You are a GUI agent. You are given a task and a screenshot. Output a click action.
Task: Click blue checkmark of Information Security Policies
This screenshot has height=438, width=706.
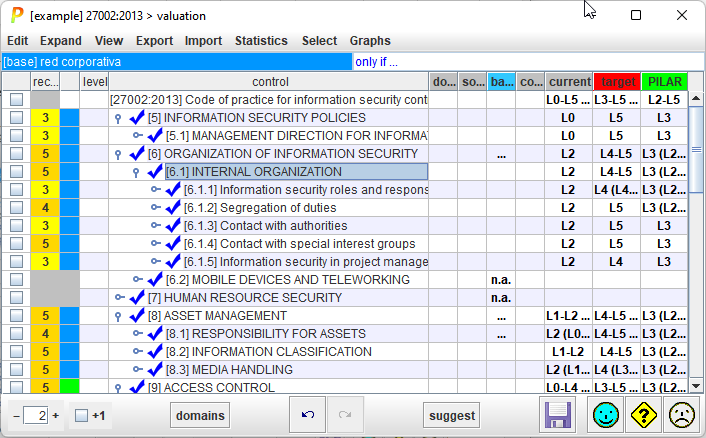[137, 117]
